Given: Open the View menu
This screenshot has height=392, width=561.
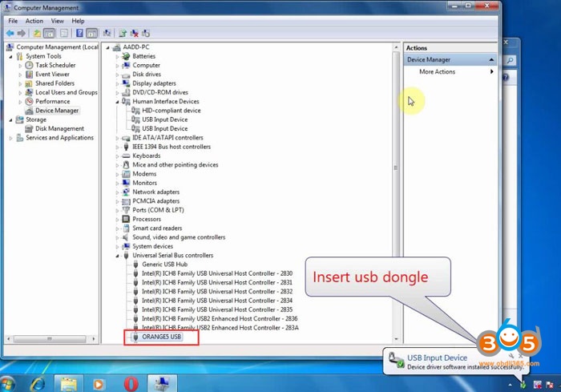Looking at the screenshot, I should [x=57, y=21].
